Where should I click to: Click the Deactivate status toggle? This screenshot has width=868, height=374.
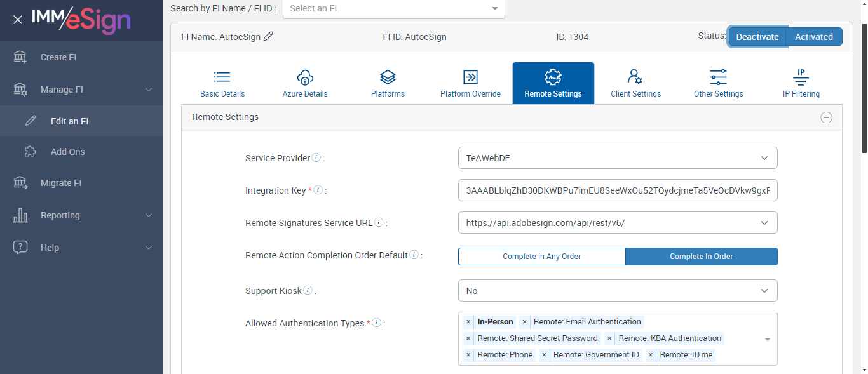(x=757, y=37)
